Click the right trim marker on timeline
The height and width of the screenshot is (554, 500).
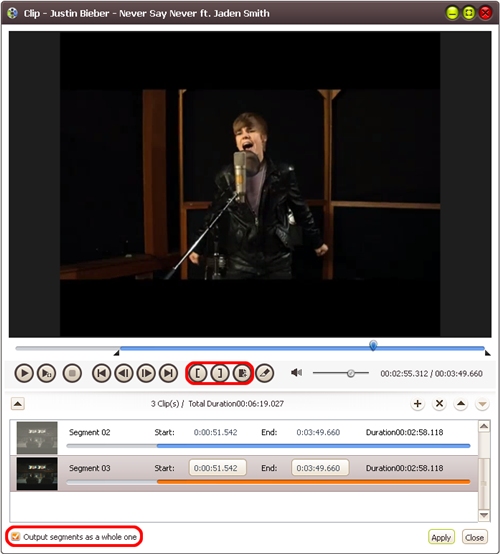pyautogui.click(x=487, y=353)
